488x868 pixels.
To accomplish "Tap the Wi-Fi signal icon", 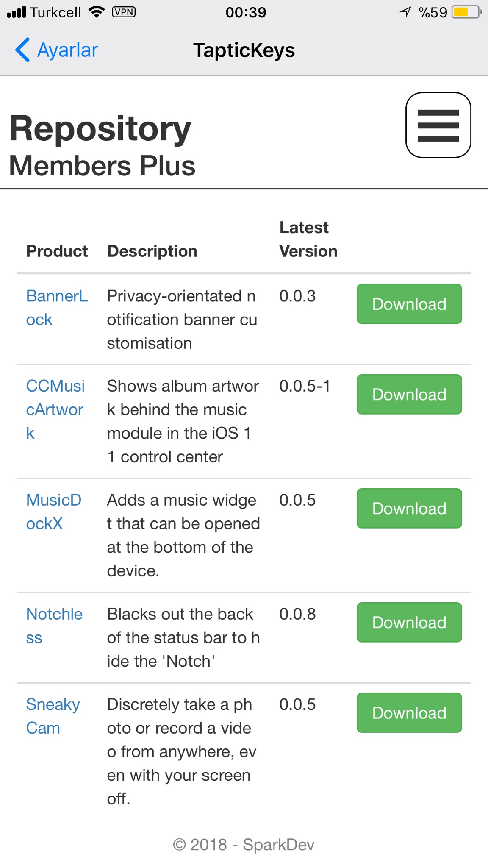I will click(x=97, y=12).
